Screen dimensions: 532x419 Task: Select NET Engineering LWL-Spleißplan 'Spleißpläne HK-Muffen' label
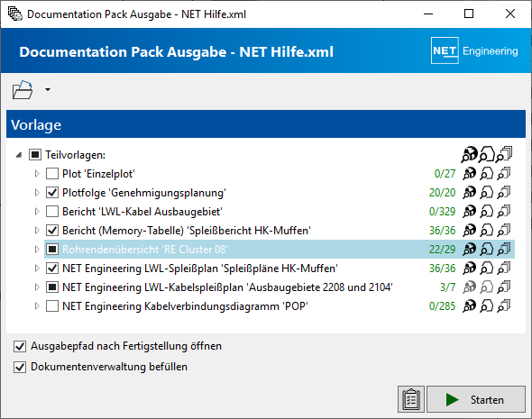pyautogui.click(x=200, y=269)
